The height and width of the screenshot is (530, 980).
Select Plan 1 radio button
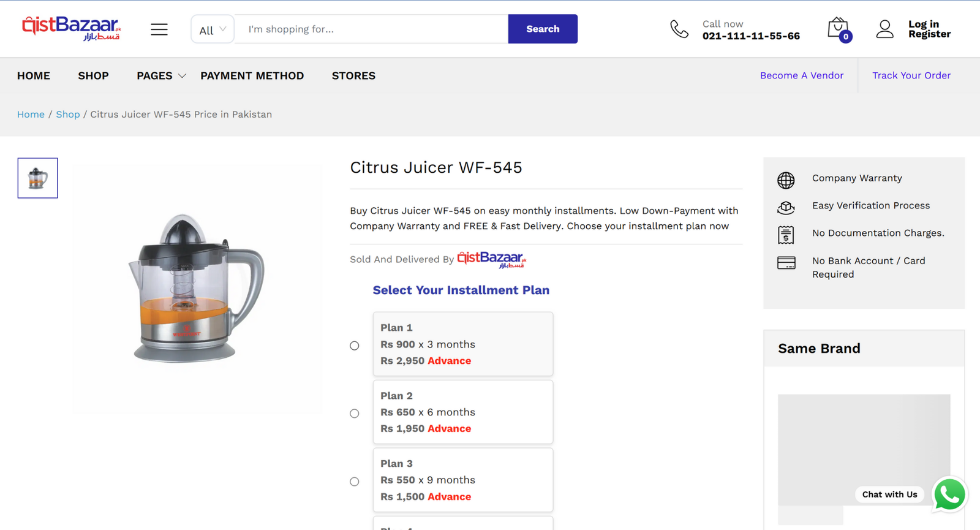(x=355, y=346)
